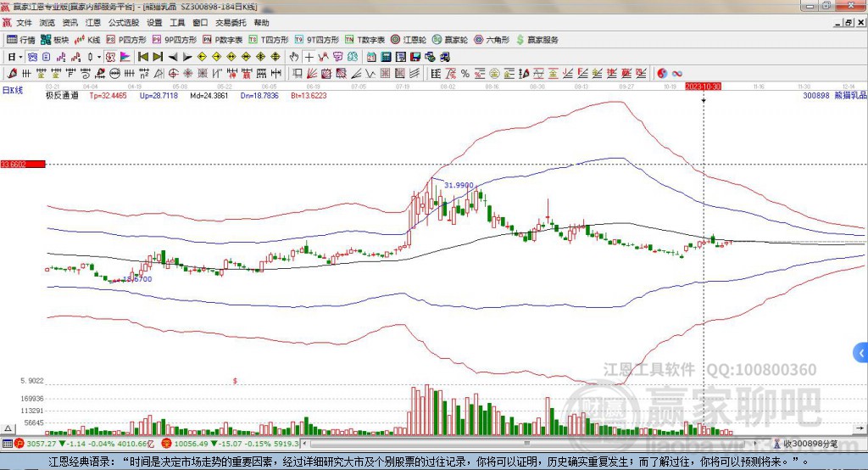Open the calendar 21 icon
Image resolution: width=868 pixels, height=470 pixels.
click(371, 57)
